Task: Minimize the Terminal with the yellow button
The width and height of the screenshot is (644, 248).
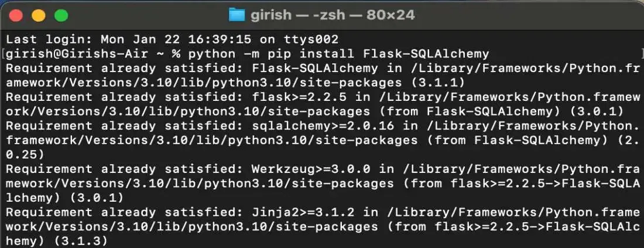Action: (x=38, y=15)
